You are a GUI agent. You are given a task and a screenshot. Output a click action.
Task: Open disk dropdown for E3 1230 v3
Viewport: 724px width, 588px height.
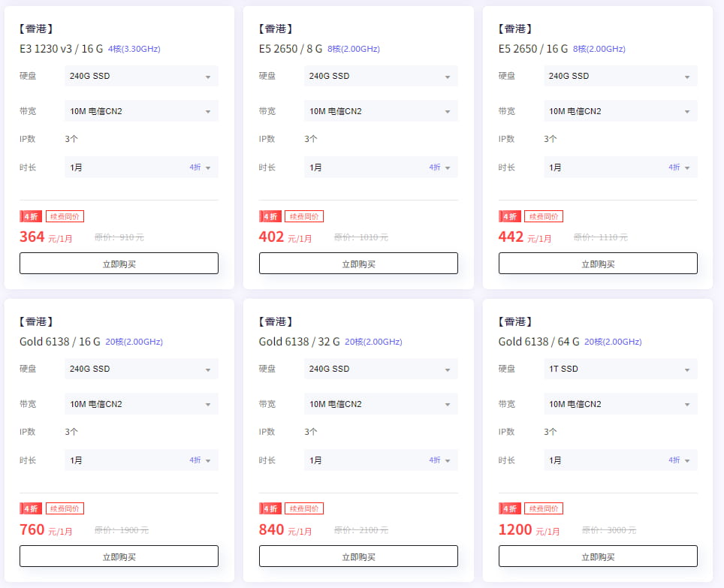click(141, 76)
